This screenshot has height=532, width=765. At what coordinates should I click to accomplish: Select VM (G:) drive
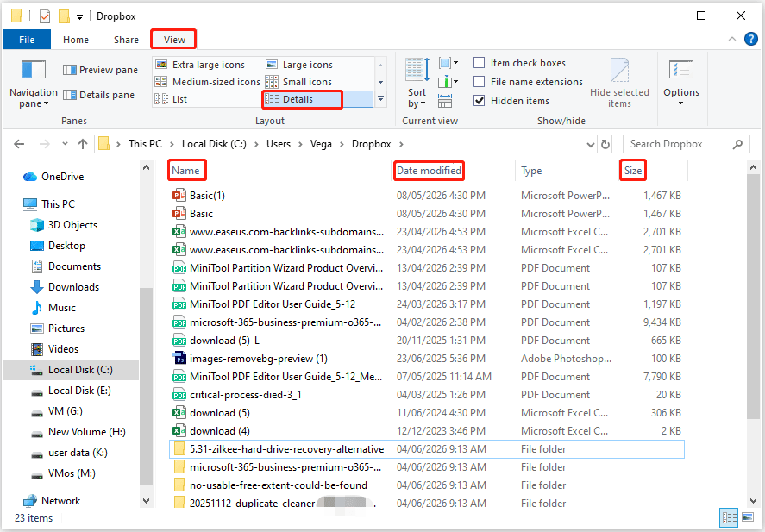click(57, 411)
